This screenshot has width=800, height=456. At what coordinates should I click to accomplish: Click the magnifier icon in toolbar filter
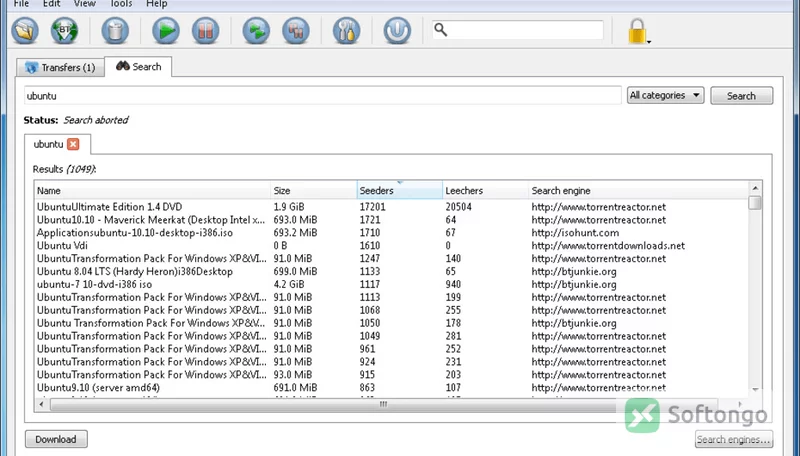click(441, 30)
